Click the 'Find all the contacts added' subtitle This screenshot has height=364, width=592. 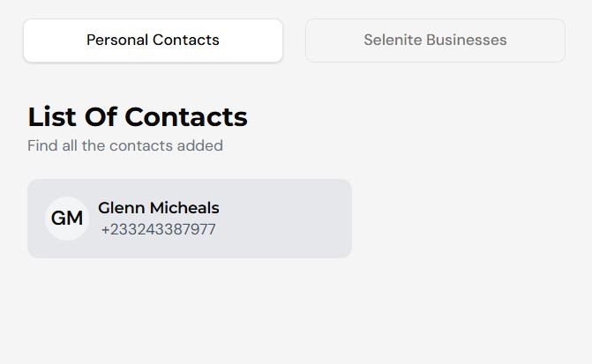[125, 145]
